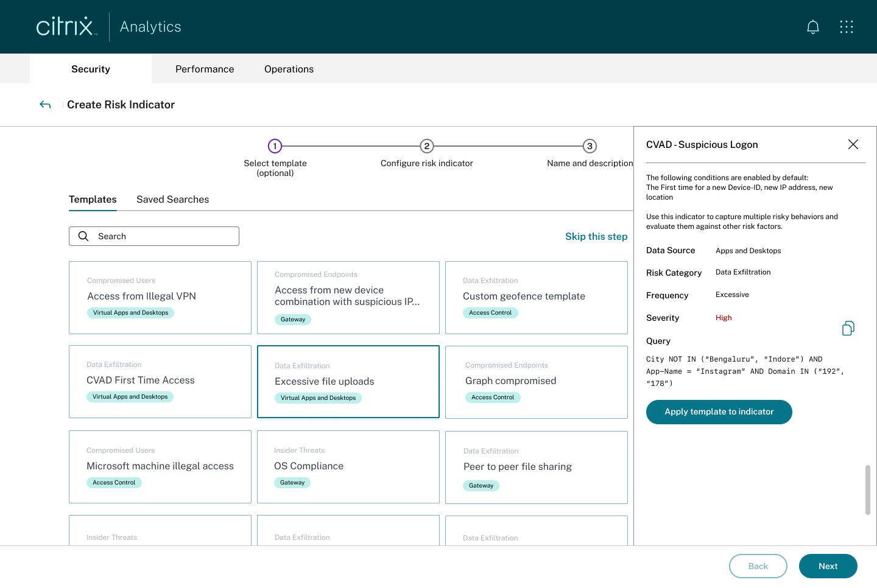This screenshot has width=877, height=588.
Task: Select Microsoft machine illegal access template
Action: pyautogui.click(x=160, y=467)
